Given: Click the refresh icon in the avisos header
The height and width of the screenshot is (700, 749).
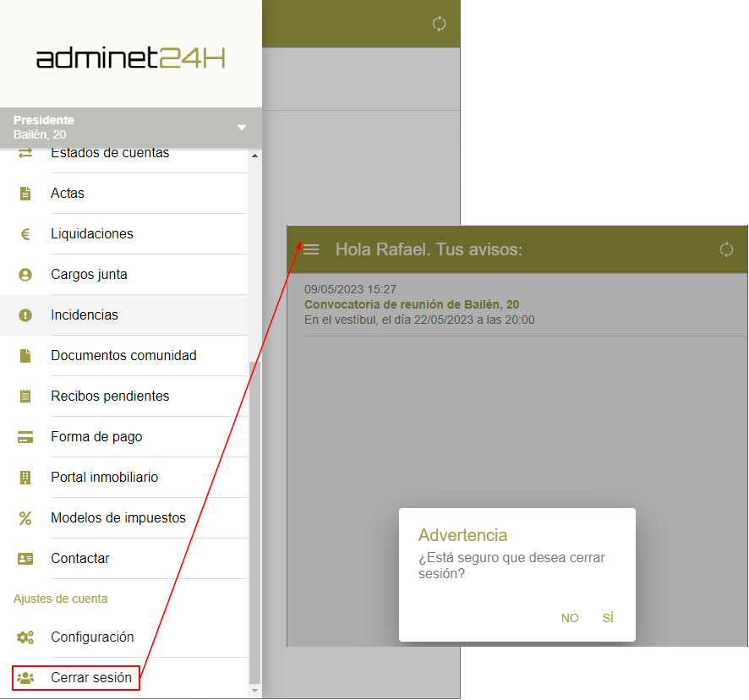Looking at the screenshot, I should tap(726, 249).
